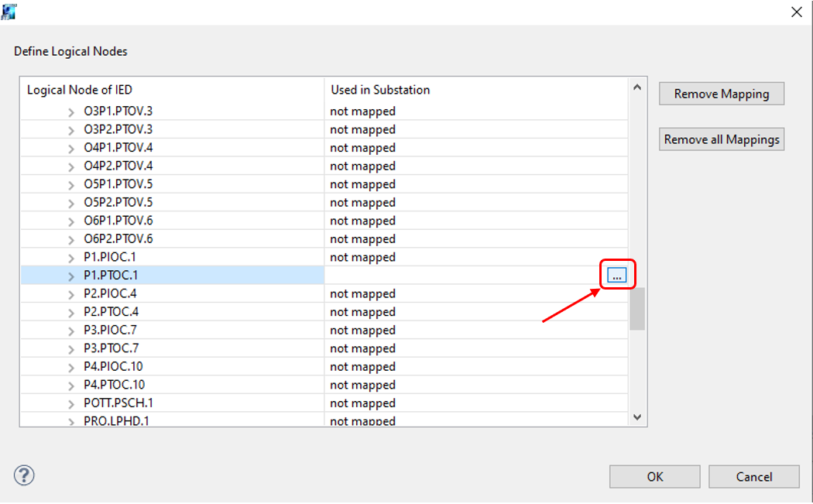This screenshot has height=504, width=813.
Task: Close the Define Logical Nodes dialog
Action: pos(795,12)
